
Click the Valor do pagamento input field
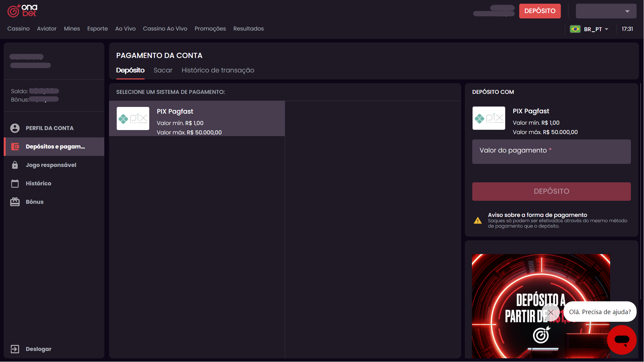pos(551,152)
